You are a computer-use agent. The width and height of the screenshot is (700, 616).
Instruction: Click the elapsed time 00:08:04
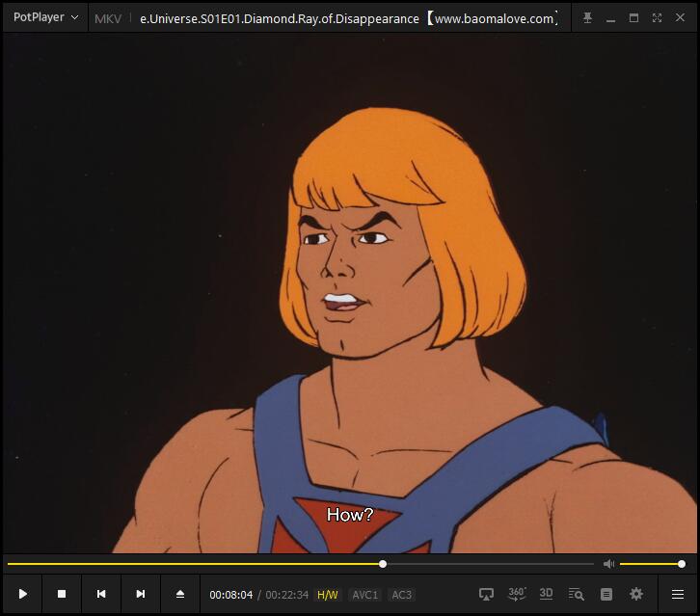[x=230, y=595]
